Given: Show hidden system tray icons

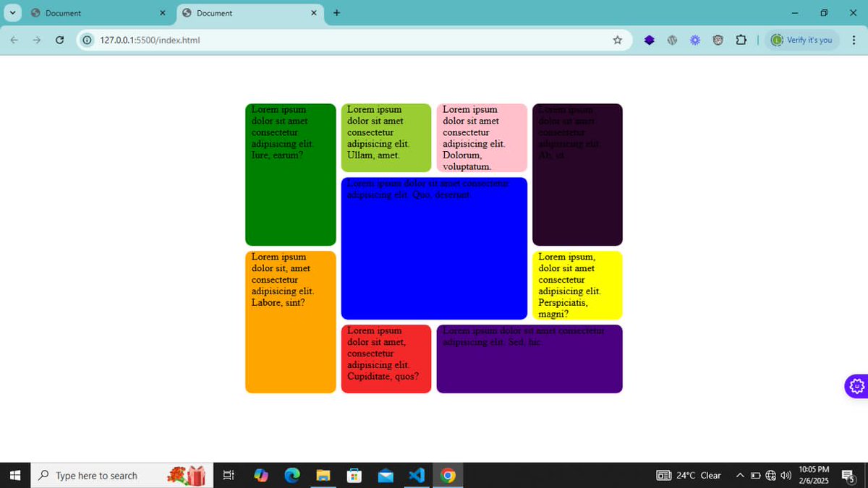Looking at the screenshot, I should pyautogui.click(x=740, y=475).
